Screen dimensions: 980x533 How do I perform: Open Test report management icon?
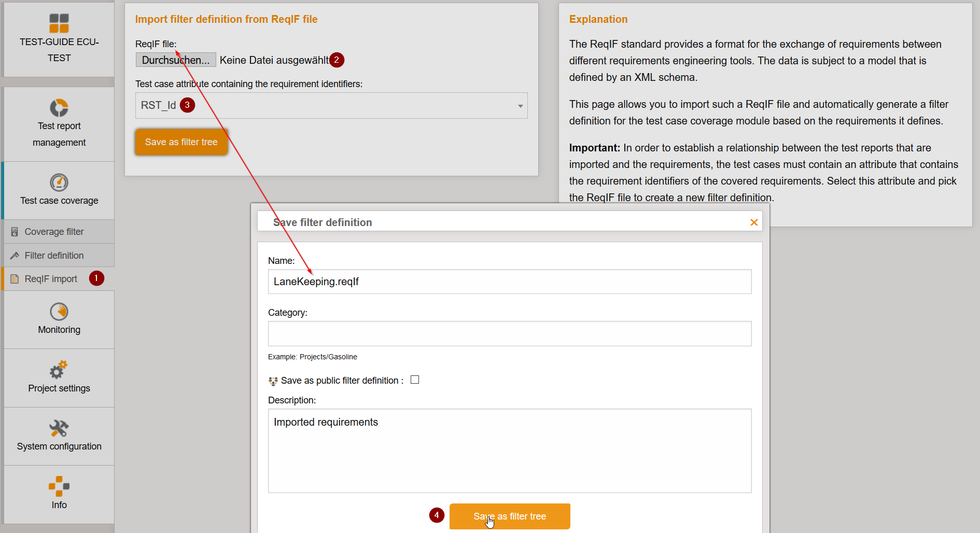(x=59, y=108)
